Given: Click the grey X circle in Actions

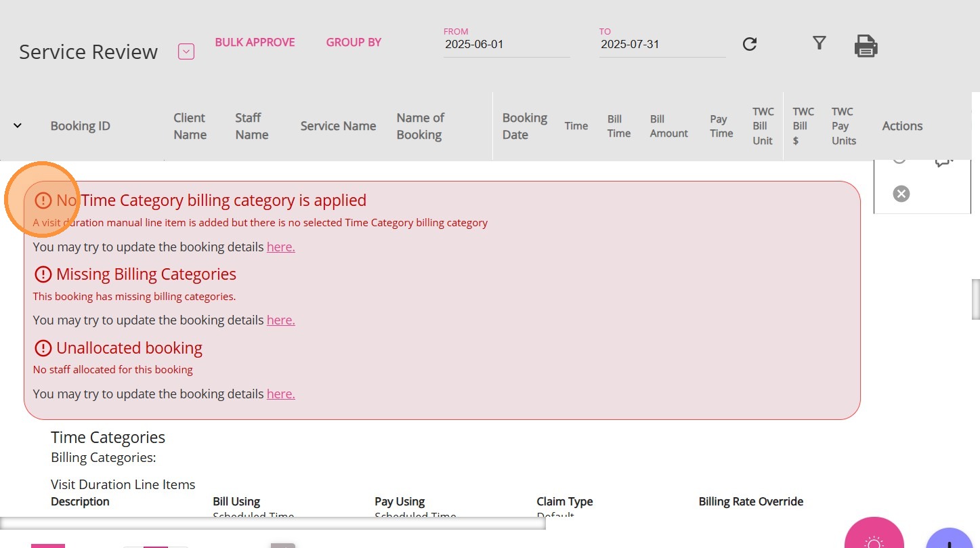Looking at the screenshot, I should tap(901, 194).
